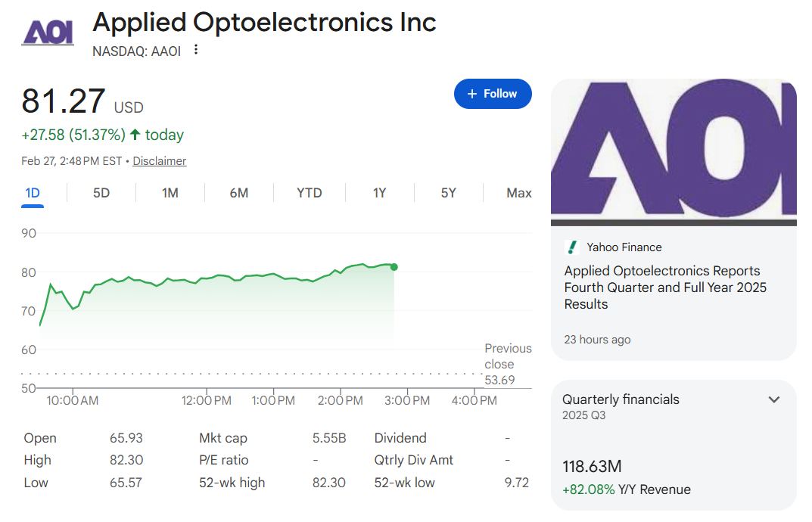812x522 pixels.
Task: Switch to the YTD chart view
Action: (x=309, y=193)
